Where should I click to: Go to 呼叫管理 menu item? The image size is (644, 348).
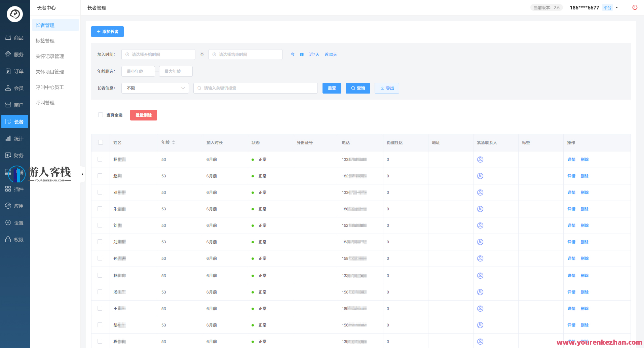tap(45, 103)
